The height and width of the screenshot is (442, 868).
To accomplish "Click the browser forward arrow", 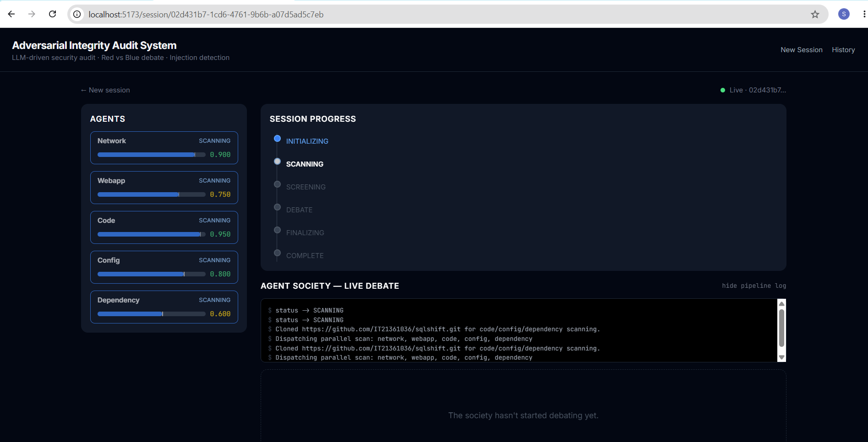I will point(32,14).
